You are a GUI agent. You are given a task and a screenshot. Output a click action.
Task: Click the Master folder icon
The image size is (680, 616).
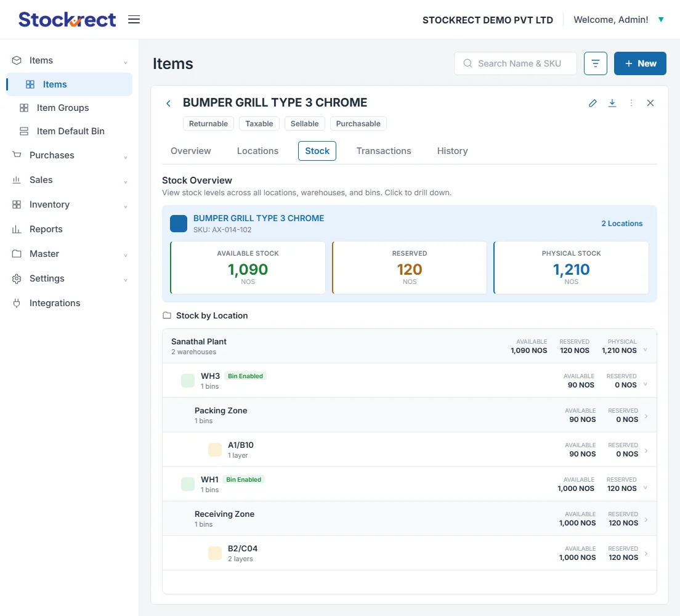(17, 254)
